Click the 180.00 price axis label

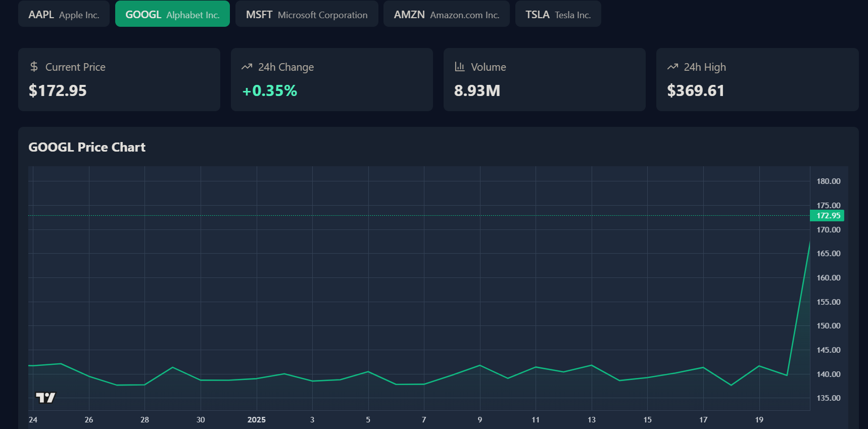[829, 181]
